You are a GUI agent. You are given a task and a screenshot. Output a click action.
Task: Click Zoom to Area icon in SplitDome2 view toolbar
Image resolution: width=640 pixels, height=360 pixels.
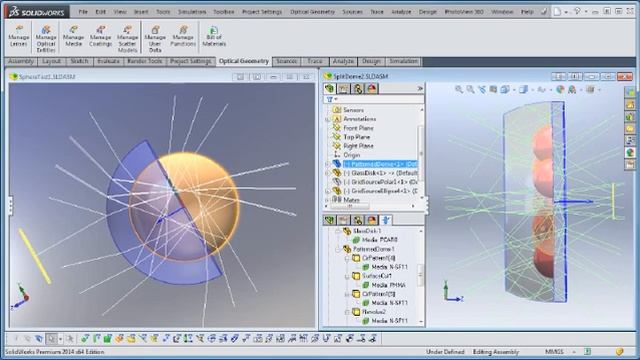tap(470, 89)
